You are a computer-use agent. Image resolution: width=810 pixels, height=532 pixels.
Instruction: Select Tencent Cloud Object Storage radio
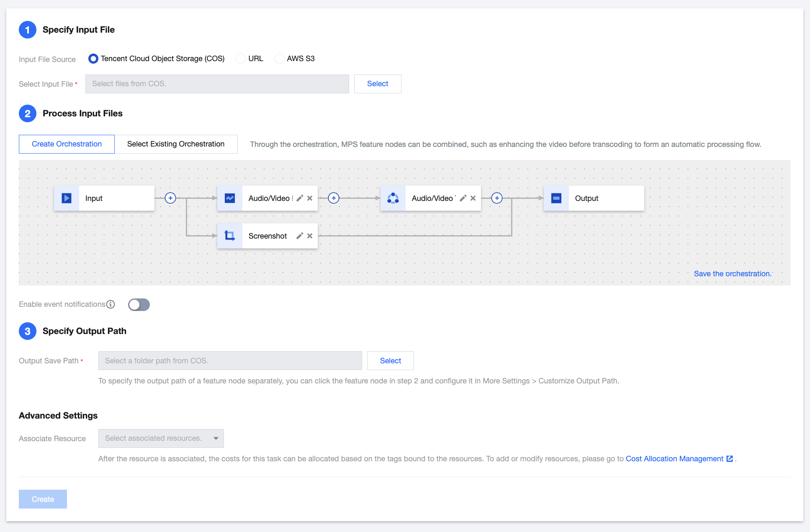point(93,59)
